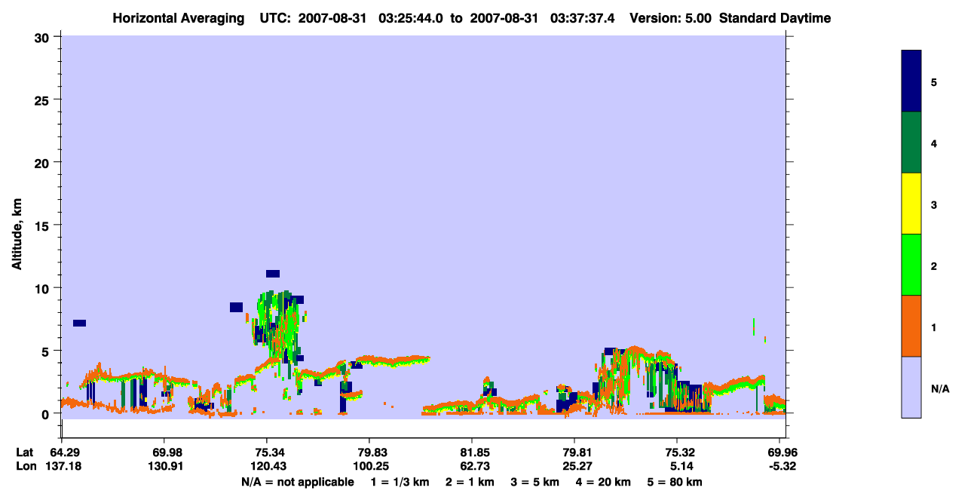
Task: Click the yellow legend swatch for 3
Action: pyautogui.click(x=911, y=204)
